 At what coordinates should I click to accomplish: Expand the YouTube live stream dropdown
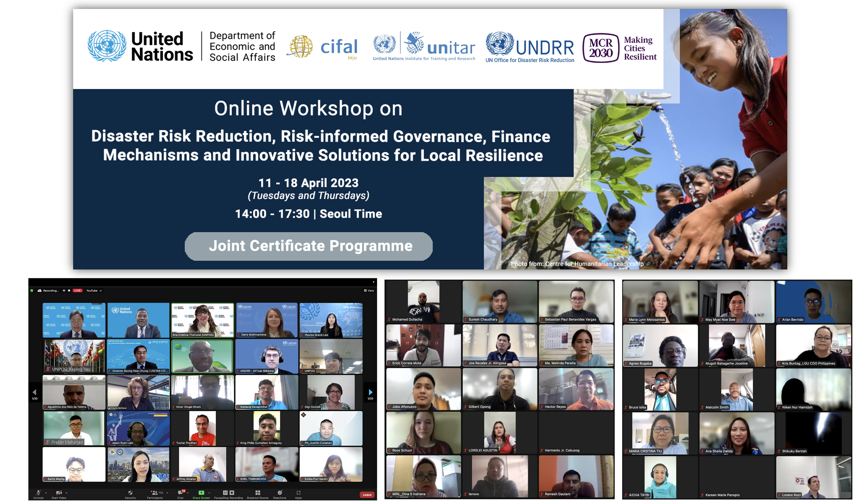[101, 291]
